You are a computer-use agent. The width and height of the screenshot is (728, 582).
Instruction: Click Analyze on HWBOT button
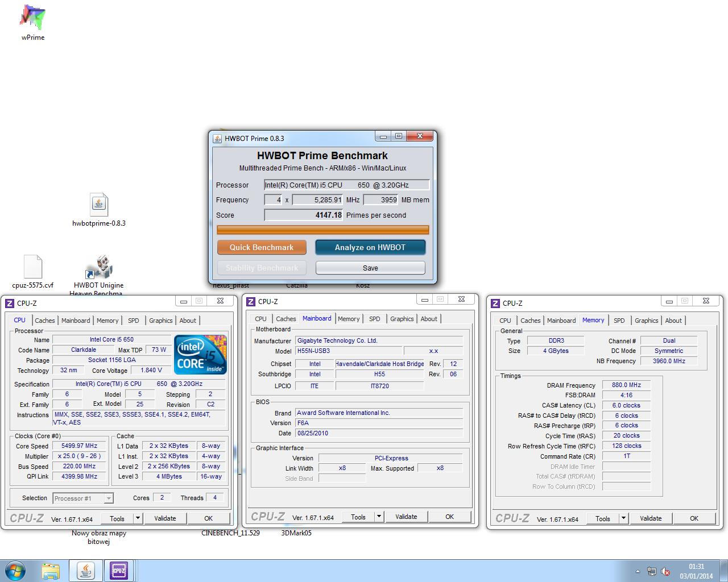point(370,247)
